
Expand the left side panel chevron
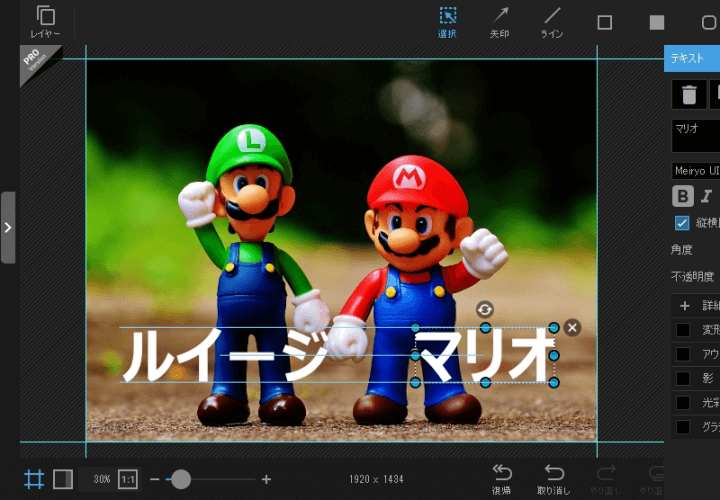[x=8, y=227]
